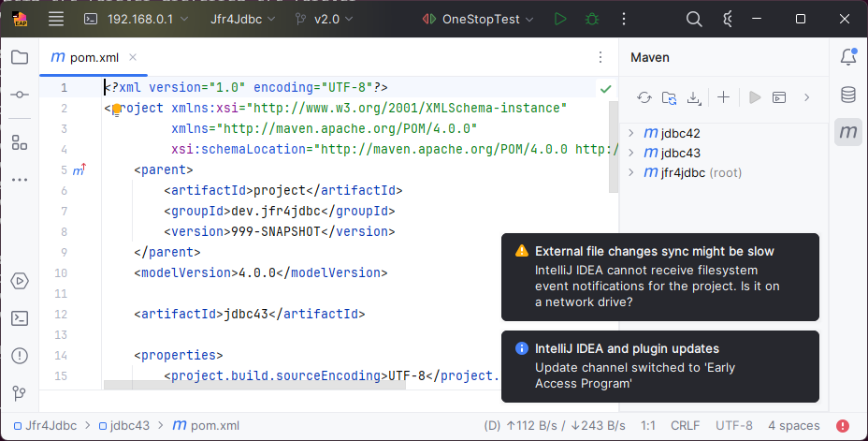Image resolution: width=868 pixels, height=441 pixels.
Task: Click the editor vertical scrollbar
Action: coord(613,147)
